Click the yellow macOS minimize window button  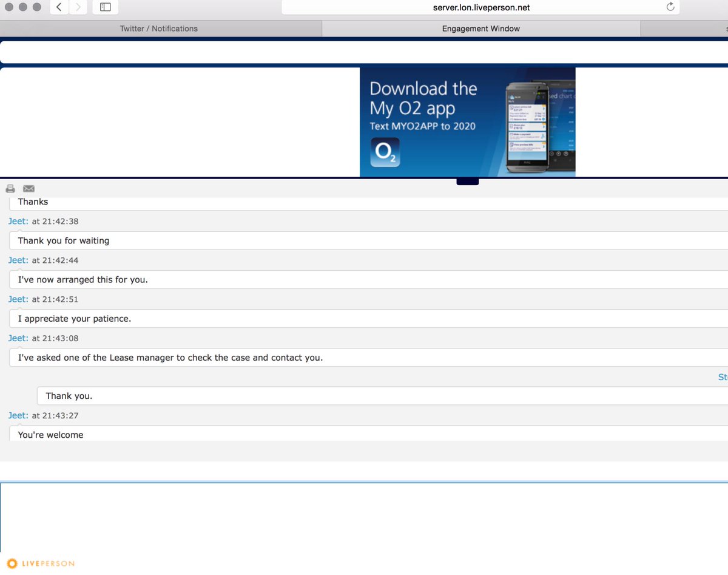pyautogui.click(x=23, y=7)
